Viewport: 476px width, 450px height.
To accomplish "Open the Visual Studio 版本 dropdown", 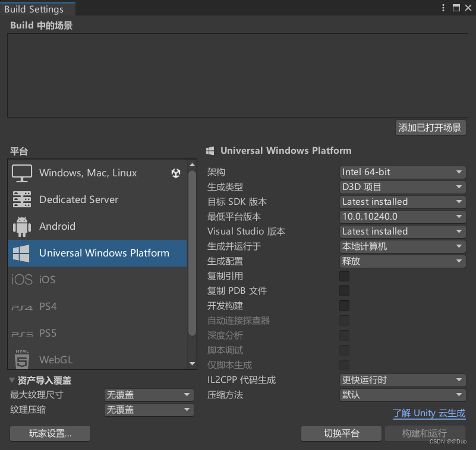I will (402, 232).
